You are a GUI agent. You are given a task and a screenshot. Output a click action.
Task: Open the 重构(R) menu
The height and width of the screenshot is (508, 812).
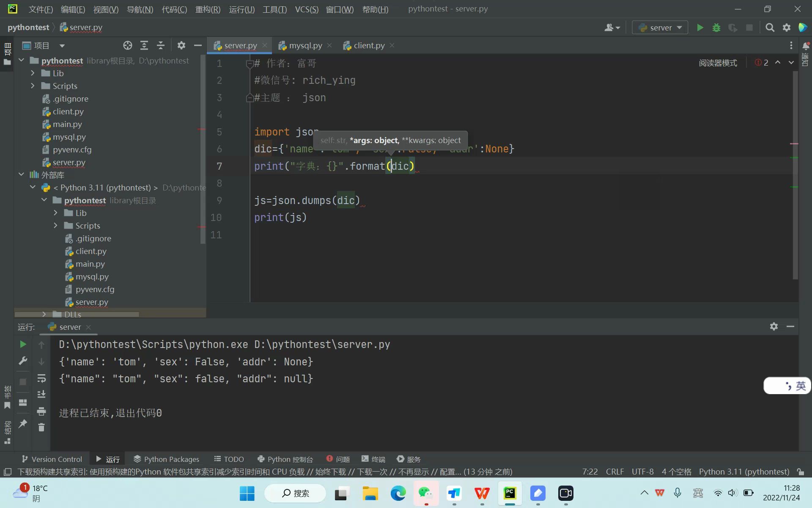208,9
